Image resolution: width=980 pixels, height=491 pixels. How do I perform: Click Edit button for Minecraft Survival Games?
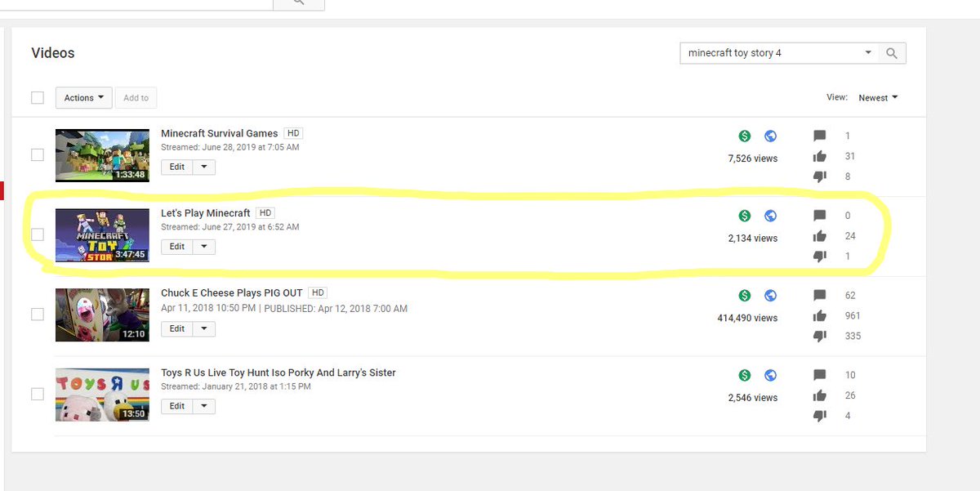177,167
